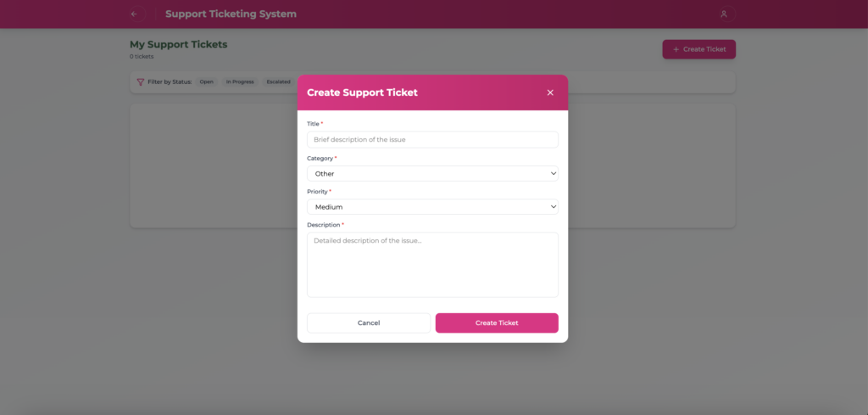
Task: Focus the Title input field
Action: click(x=432, y=139)
